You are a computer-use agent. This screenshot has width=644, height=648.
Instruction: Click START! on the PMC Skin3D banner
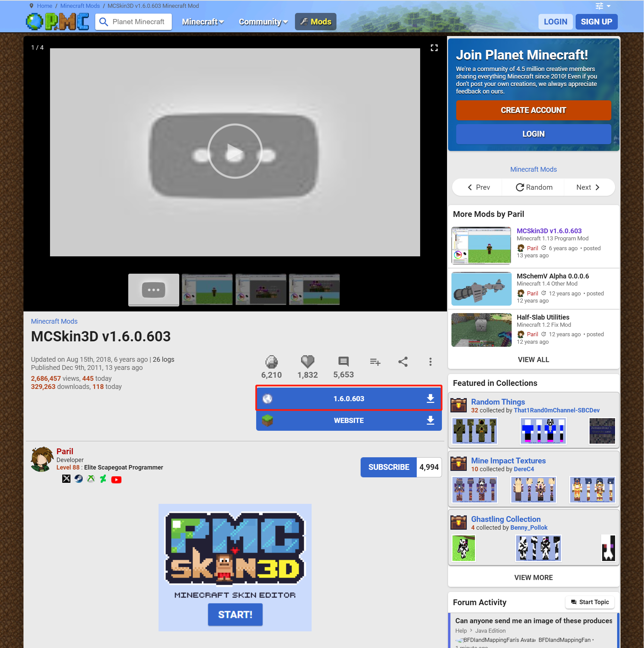[235, 614]
